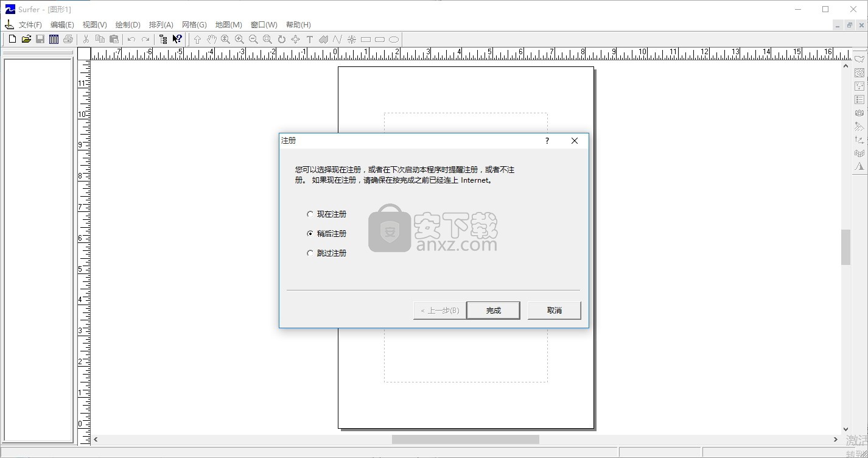Click the New document icon
The width and height of the screenshot is (868, 458).
pyautogui.click(x=12, y=39)
